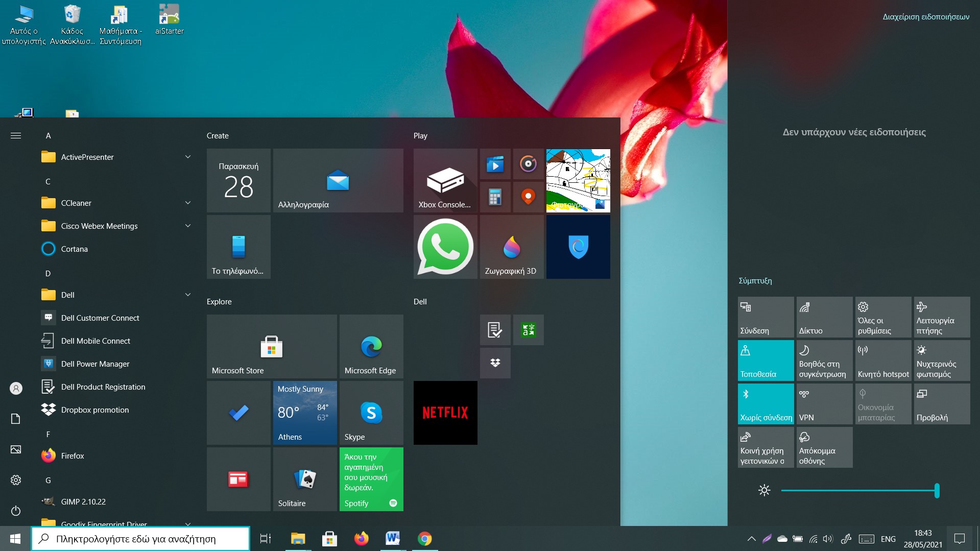Screen dimensions: 980x551
Task: Expand the ActivePresenter folder
Action: 116,157
